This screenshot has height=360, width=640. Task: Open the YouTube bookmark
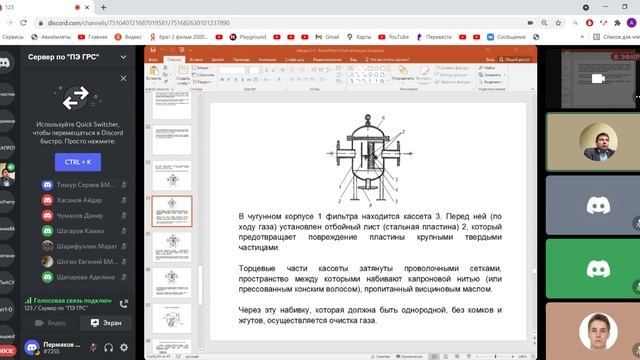pyautogui.click(x=393, y=37)
